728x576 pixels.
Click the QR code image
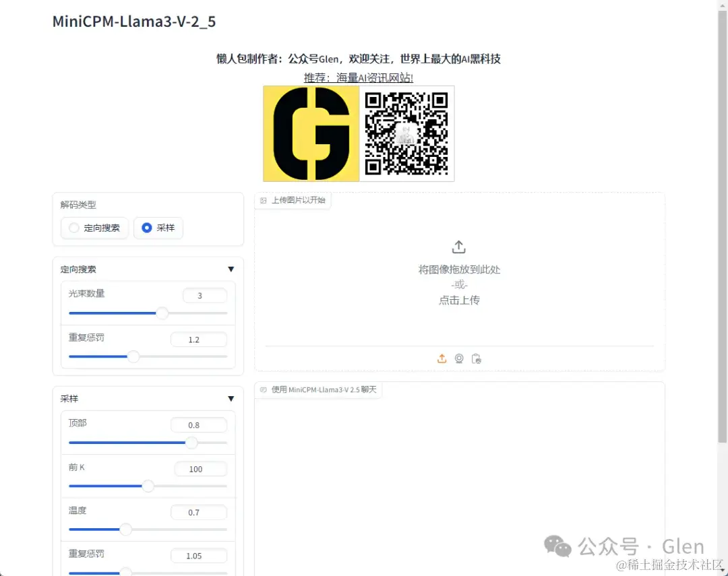pyautogui.click(x=406, y=133)
